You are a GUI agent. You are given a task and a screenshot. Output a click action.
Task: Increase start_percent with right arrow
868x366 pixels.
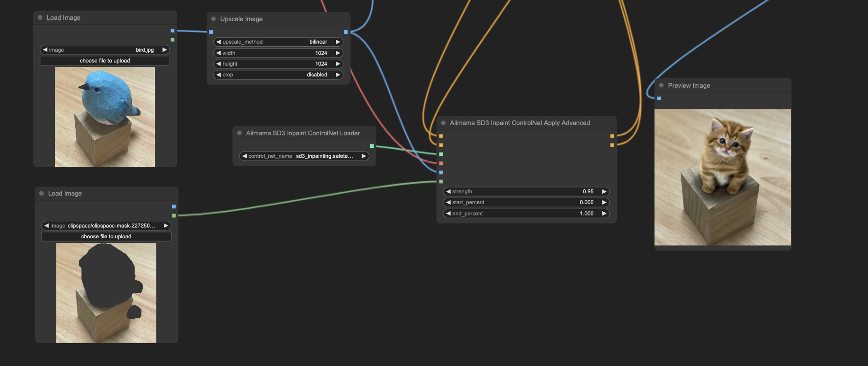click(x=604, y=202)
